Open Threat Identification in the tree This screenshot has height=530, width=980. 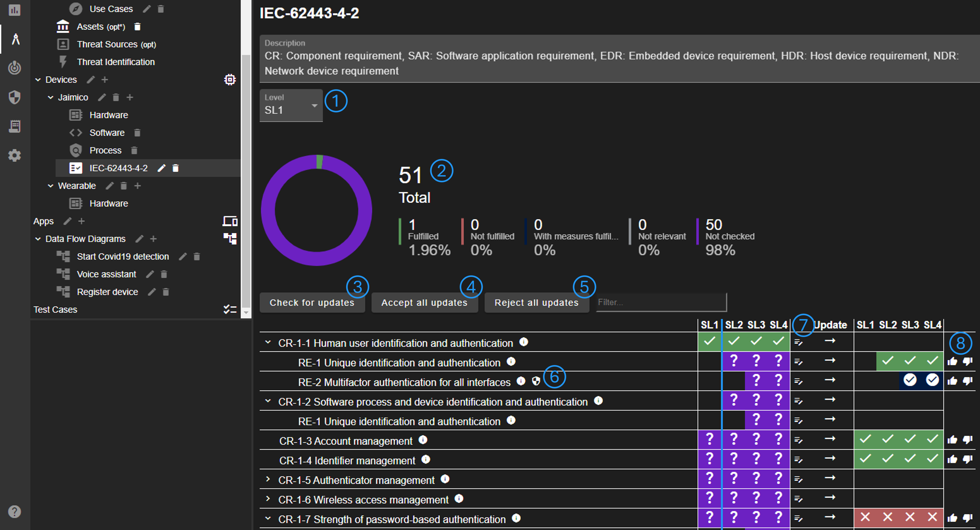pyautogui.click(x=116, y=62)
